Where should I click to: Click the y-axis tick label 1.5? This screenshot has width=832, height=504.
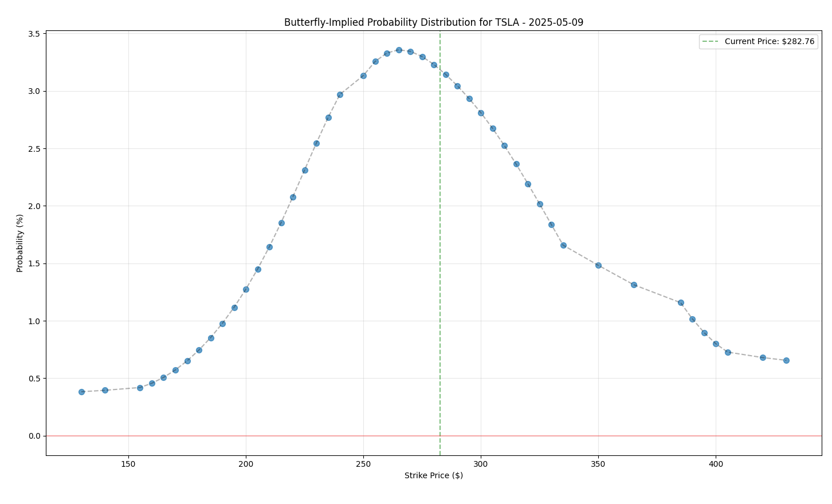coord(34,263)
